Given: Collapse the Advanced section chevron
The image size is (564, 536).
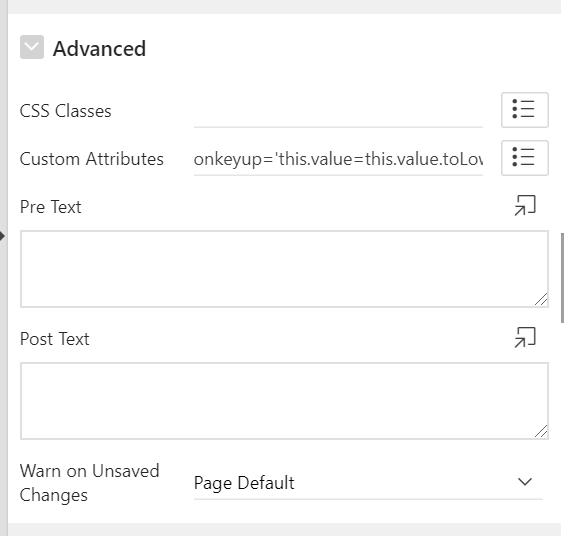Looking at the screenshot, I should pos(32,47).
